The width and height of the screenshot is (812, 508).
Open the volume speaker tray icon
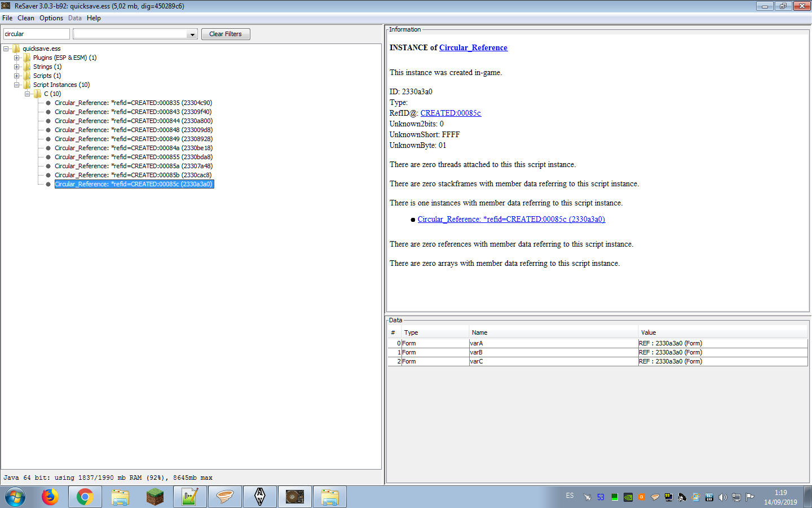(x=722, y=497)
